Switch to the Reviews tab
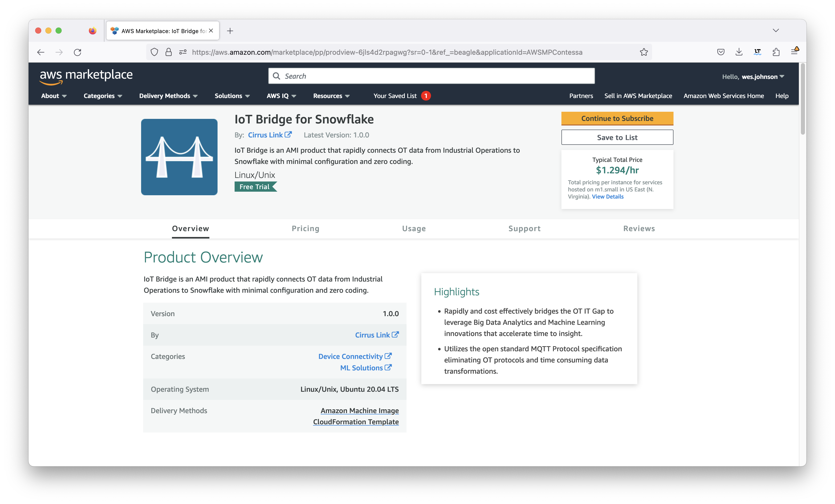The width and height of the screenshot is (835, 504). 639,229
